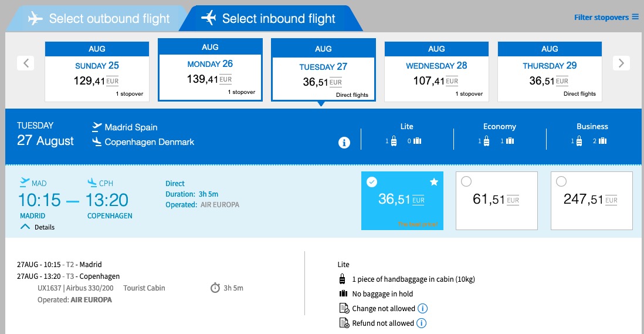Switch to Select outbound flight tab
Screen dimensions: 644x334
(x=97, y=18)
